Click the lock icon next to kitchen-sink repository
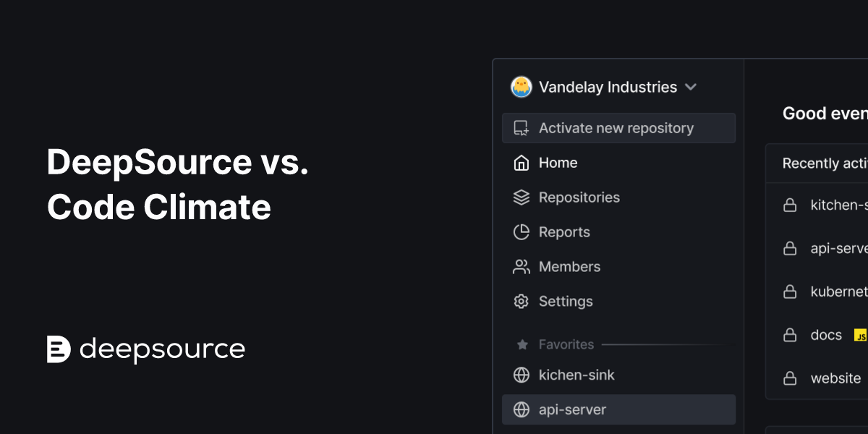The height and width of the screenshot is (434, 868). 790,205
